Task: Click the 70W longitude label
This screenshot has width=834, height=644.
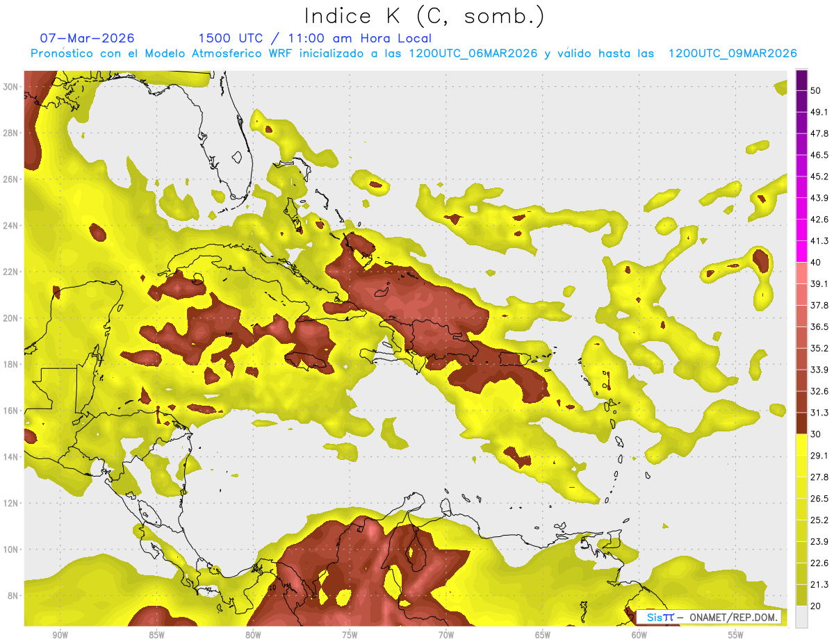Action: click(x=446, y=635)
